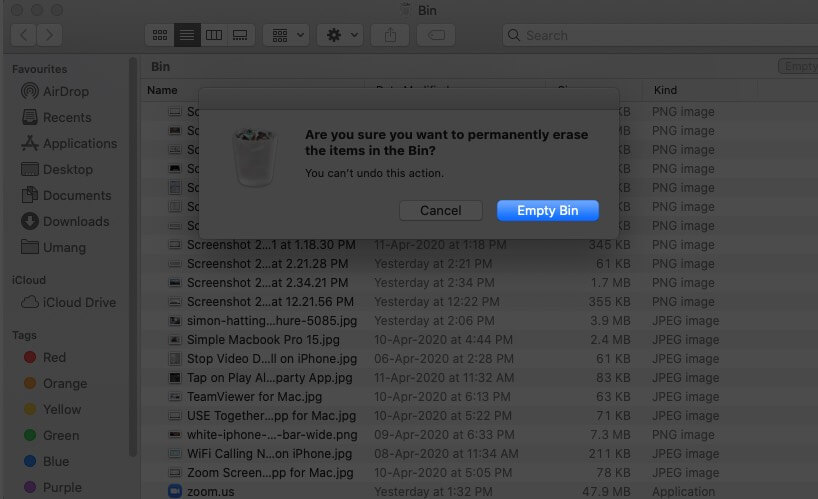Select USE Together...pp for Mac.jpg
The width and height of the screenshot is (818, 499).
point(271,416)
